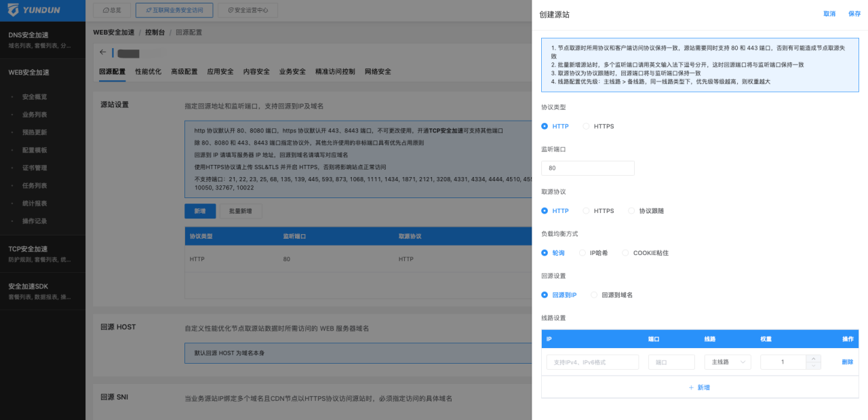Expand the DNS安全加速 sidebar section
The height and width of the screenshot is (420, 868).
[42, 39]
